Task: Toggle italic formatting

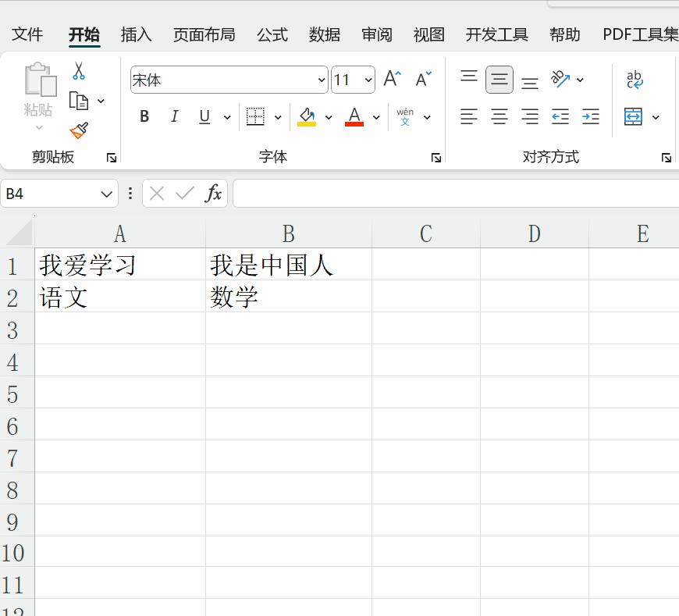Action: click(174, 116)
